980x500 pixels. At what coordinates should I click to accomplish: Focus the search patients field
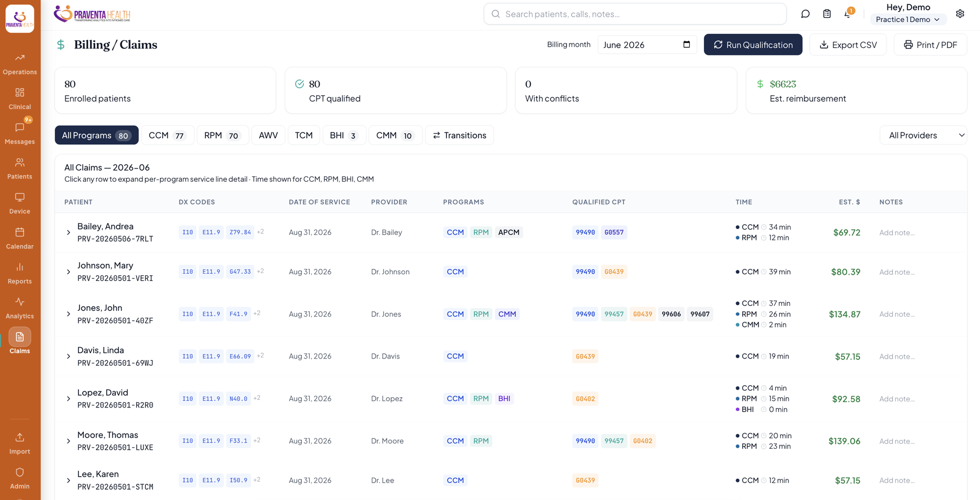635,14
